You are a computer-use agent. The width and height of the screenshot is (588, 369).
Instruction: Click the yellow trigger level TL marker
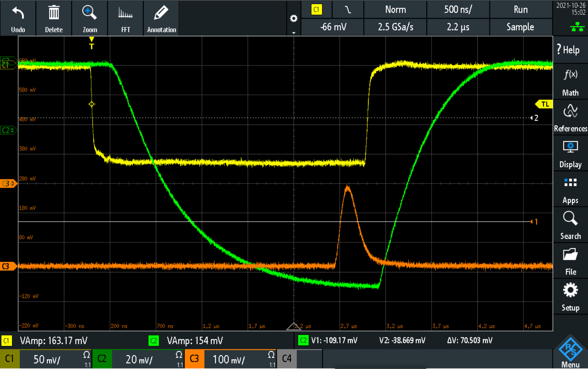tap(544, 104)
